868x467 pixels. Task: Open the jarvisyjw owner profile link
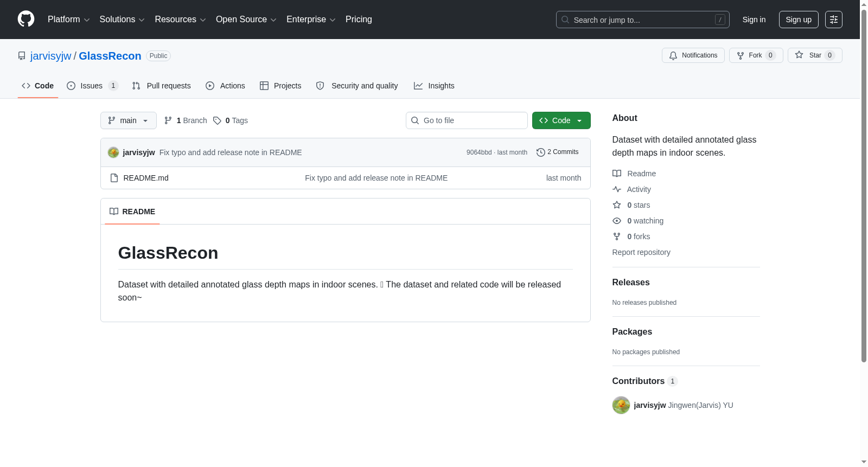(51, 56)
